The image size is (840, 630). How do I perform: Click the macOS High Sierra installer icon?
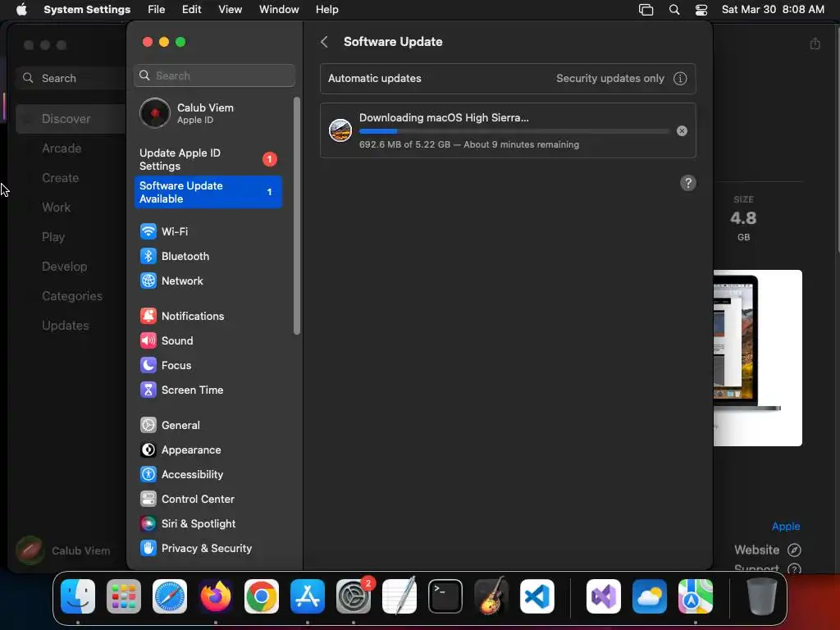point(340,130)
